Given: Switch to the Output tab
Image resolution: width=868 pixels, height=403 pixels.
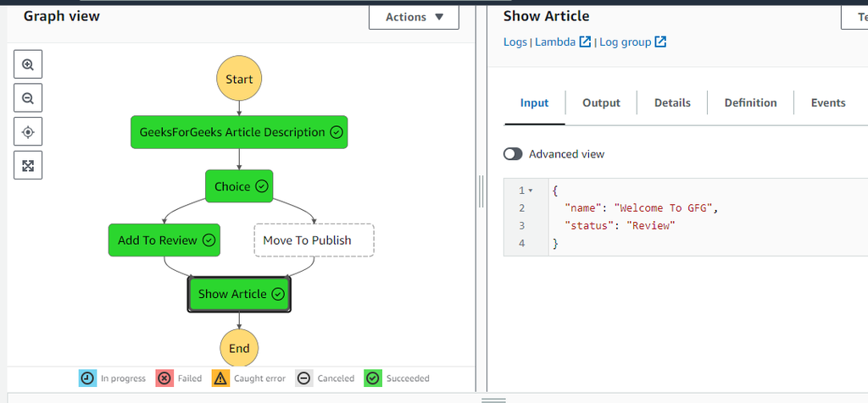Looking at the screenshot, I should pos(601,102).
